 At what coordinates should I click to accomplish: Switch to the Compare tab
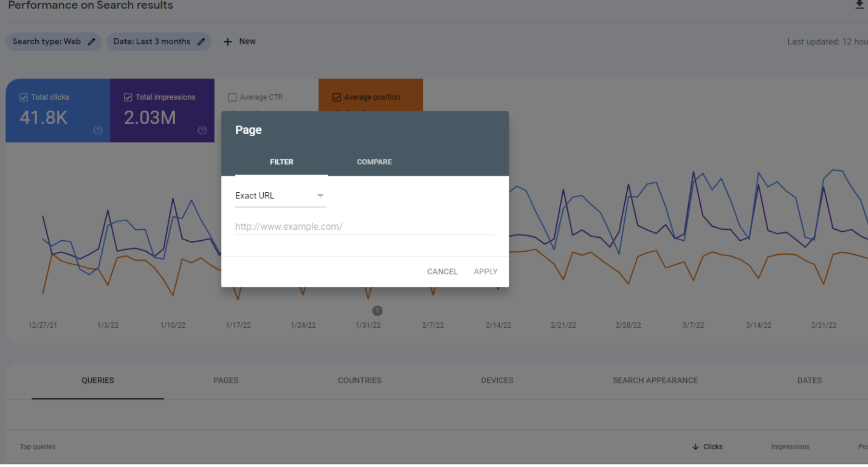click(374, 162)
